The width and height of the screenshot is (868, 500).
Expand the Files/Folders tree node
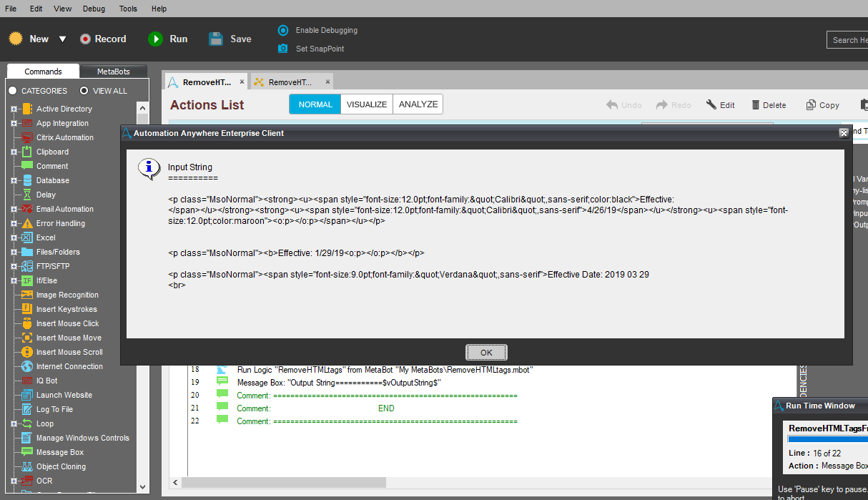[14, 252]
